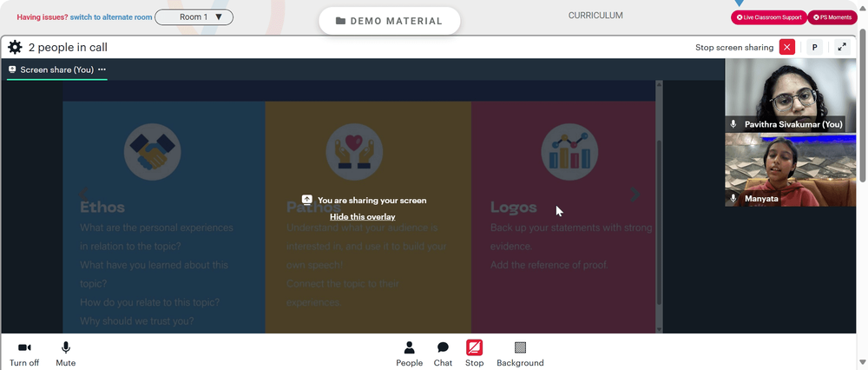Click the microphone icon beside Manyata
Viewport: 868px width, 370px height.
[x=733, y=198]
